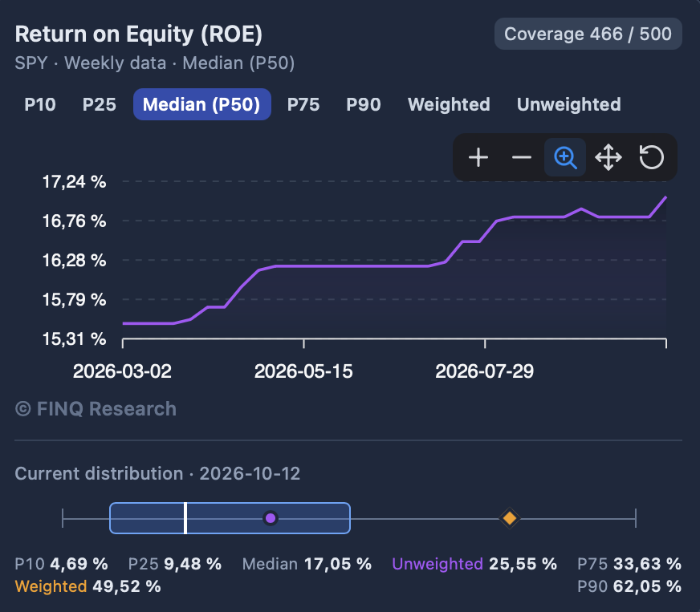Screen dimensions: 700x612
Task: Click the 15,31 % y-axis label
Action: tap(74, 339)
